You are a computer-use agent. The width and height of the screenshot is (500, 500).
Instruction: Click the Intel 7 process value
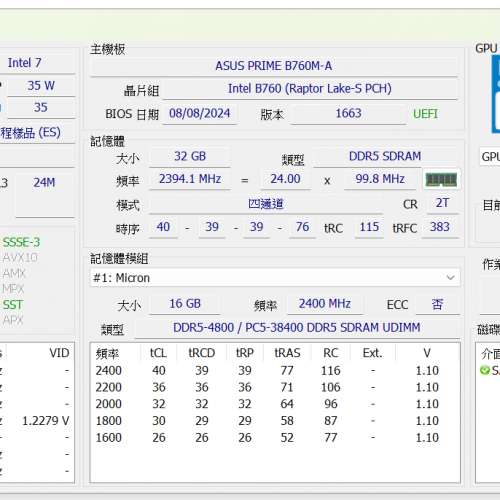24,63
